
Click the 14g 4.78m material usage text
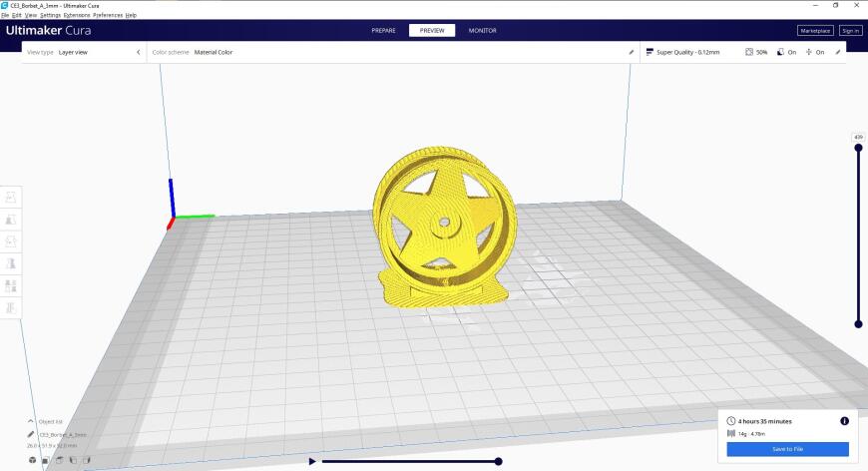[x=751, y=434]
